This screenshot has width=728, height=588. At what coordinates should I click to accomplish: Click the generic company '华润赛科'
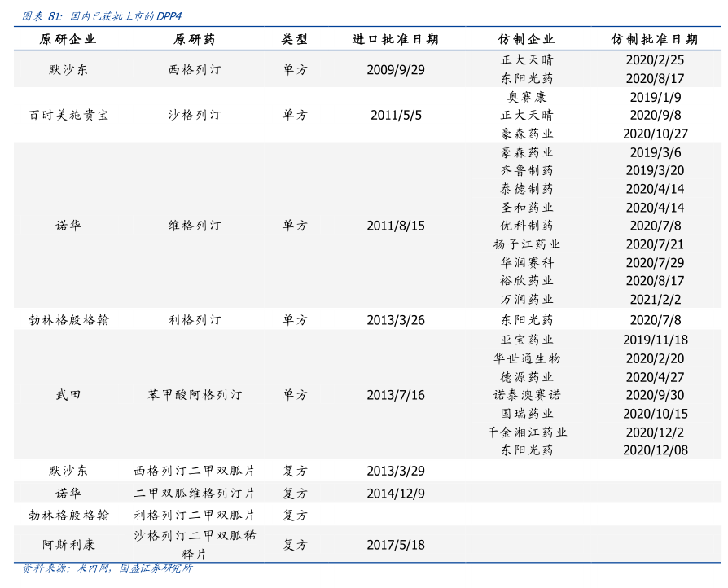click(527, 263)
